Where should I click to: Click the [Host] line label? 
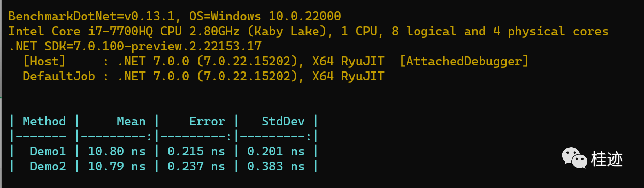click(44, 61)
